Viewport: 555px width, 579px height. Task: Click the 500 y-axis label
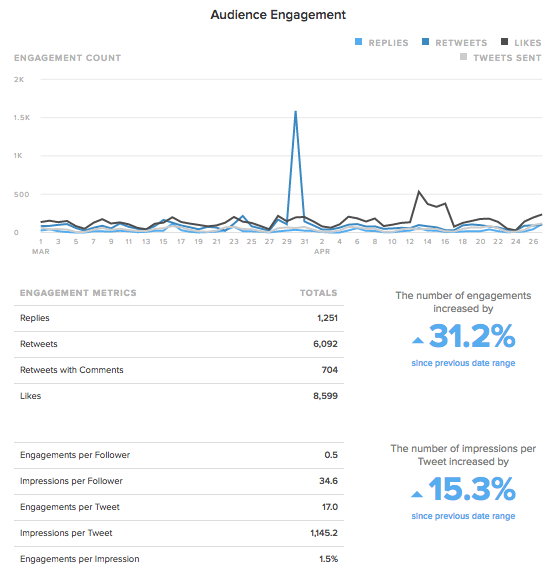pyautogui.click(x=21, y=195)
